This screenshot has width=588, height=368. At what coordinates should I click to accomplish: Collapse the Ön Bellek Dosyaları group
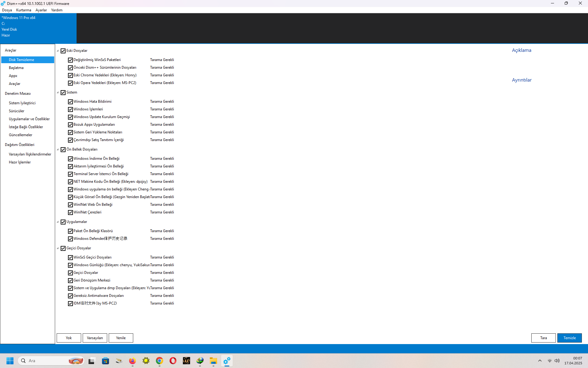pyautogui.click(x=58, y=150)
